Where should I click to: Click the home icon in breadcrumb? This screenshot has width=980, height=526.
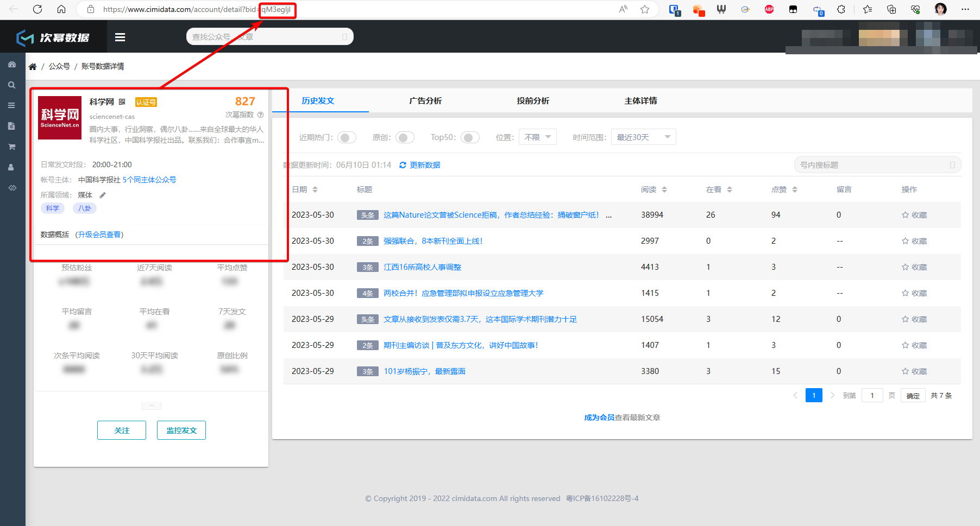click(33, 67)
